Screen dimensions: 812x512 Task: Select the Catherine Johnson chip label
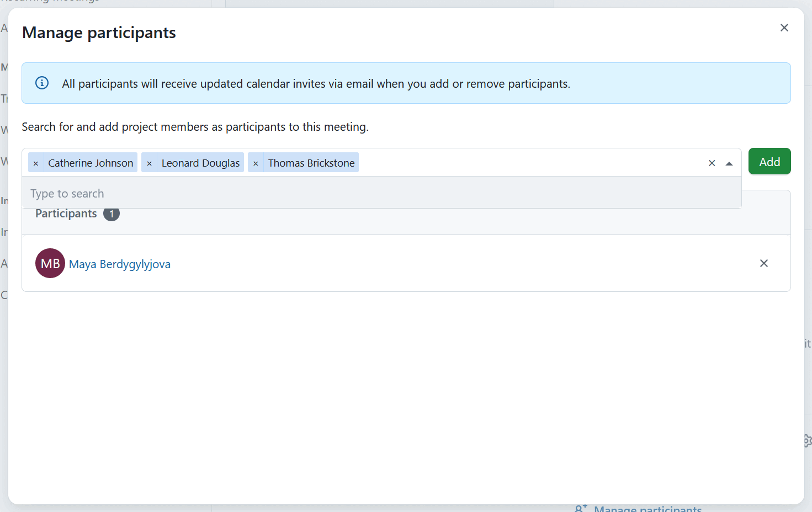[91, 163]
